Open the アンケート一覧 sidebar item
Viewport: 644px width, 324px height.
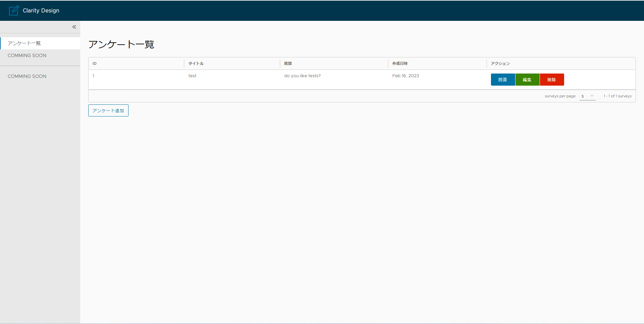coord(40,43)
